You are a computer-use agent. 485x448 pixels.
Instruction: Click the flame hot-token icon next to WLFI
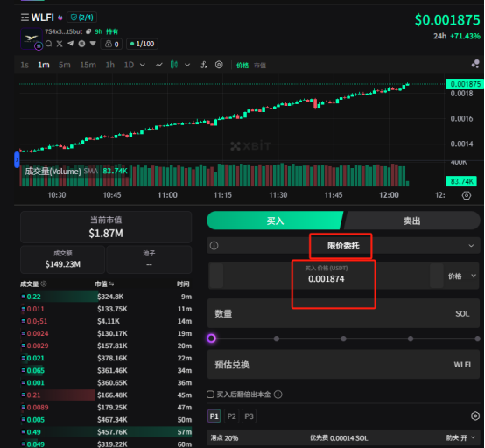(60, 17)
